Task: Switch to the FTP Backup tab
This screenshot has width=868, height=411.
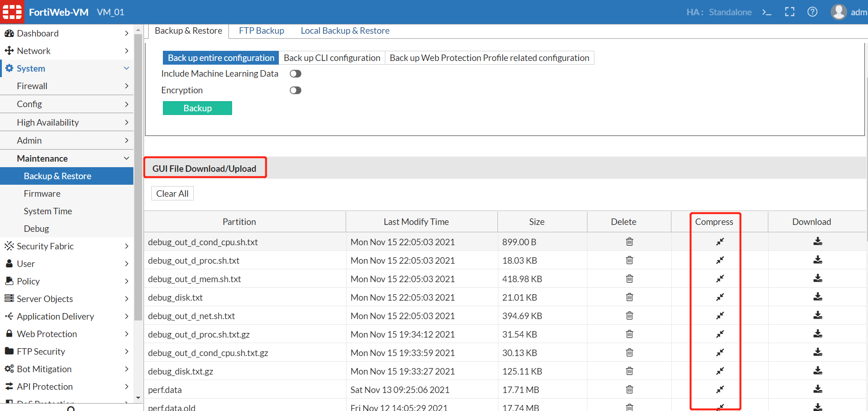Action: tap(261, 31)
